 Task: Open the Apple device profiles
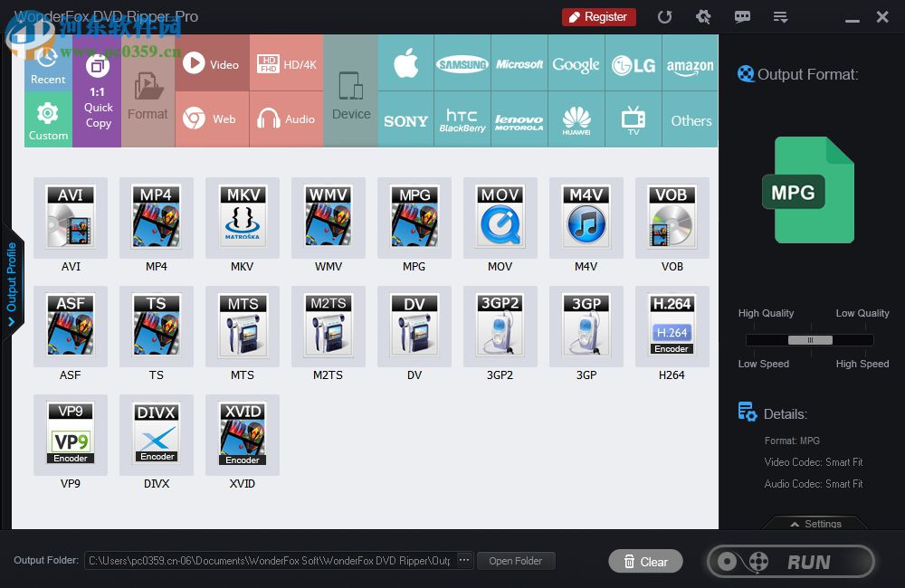(x=405, y=63)
